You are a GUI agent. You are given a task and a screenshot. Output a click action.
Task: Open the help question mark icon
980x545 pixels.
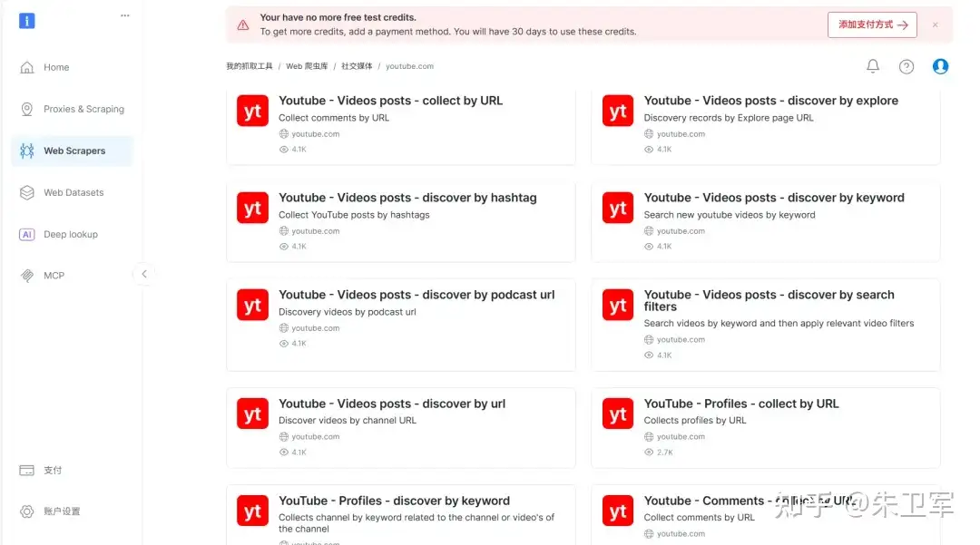pyautogui.click(x=906, y=66)
